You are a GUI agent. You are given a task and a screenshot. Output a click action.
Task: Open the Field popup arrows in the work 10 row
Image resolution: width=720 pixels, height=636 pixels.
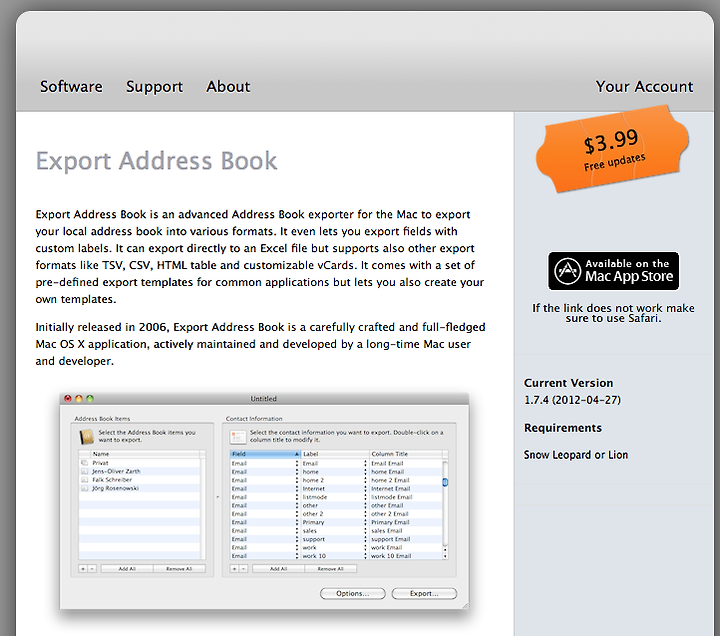coord(297,556)
